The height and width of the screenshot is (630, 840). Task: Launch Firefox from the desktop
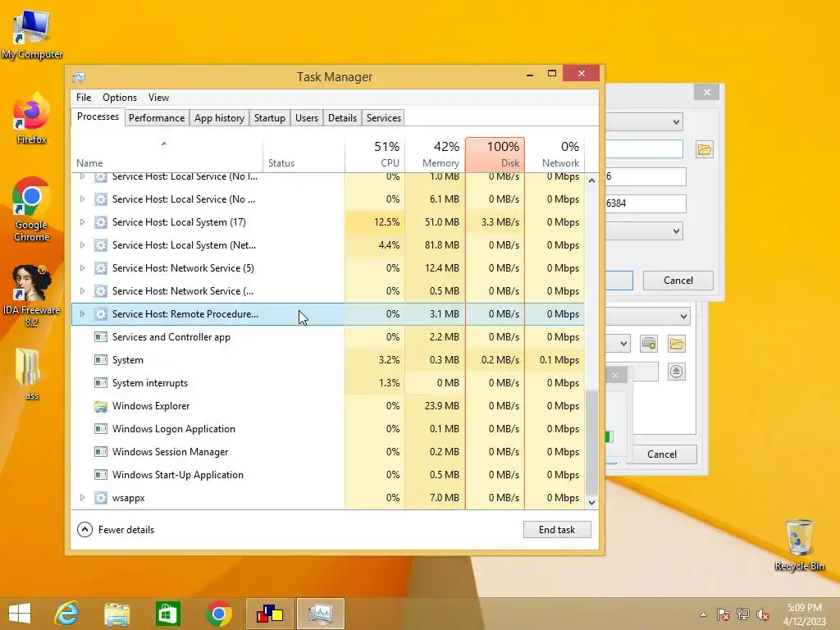click(32, 118)
